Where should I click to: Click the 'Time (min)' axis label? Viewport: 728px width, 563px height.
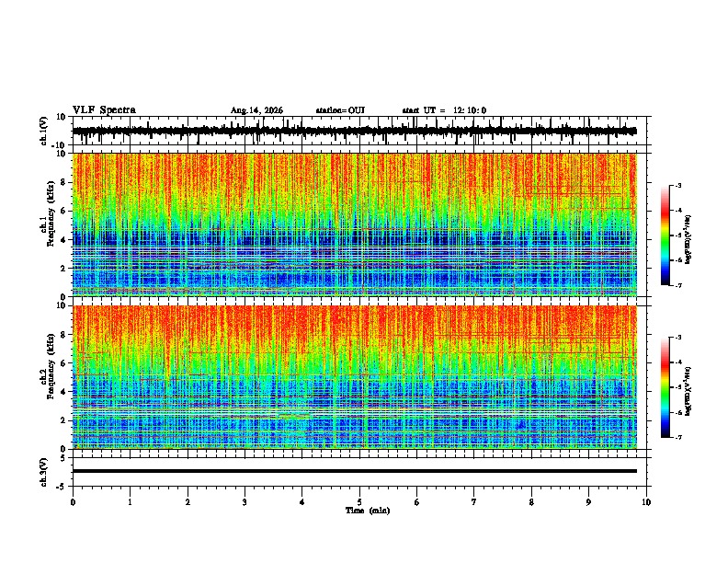click(x=368, y=511)
